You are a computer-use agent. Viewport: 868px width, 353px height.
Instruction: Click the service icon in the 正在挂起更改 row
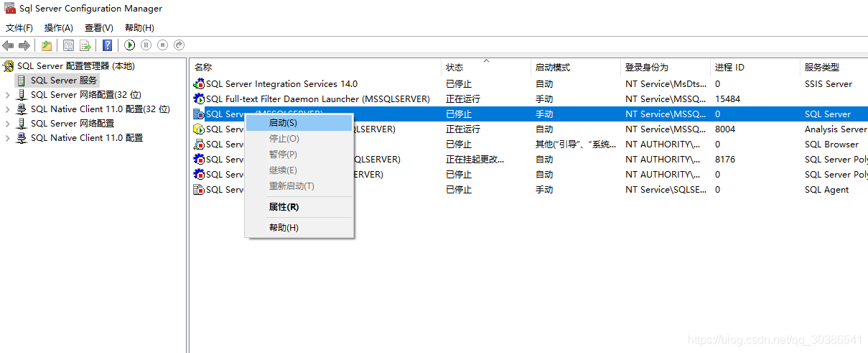click(x=199, y=160)
